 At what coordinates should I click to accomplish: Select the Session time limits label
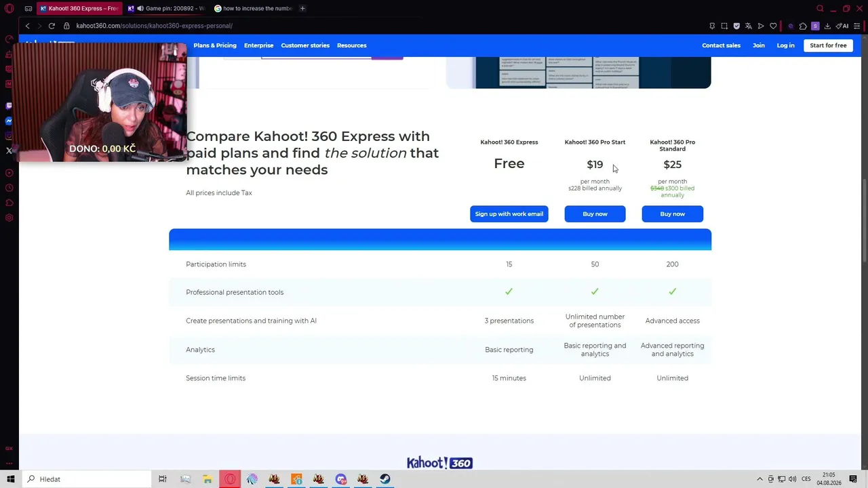click(216, 378)
